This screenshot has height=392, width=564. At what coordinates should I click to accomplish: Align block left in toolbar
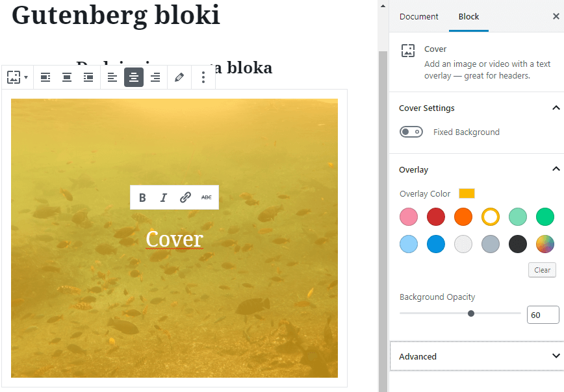45,77
